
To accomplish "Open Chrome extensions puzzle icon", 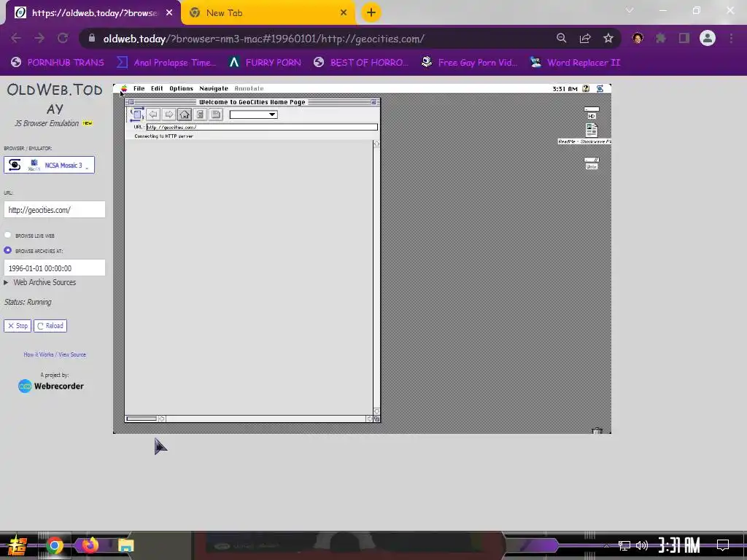I will [x=660, y=39].
